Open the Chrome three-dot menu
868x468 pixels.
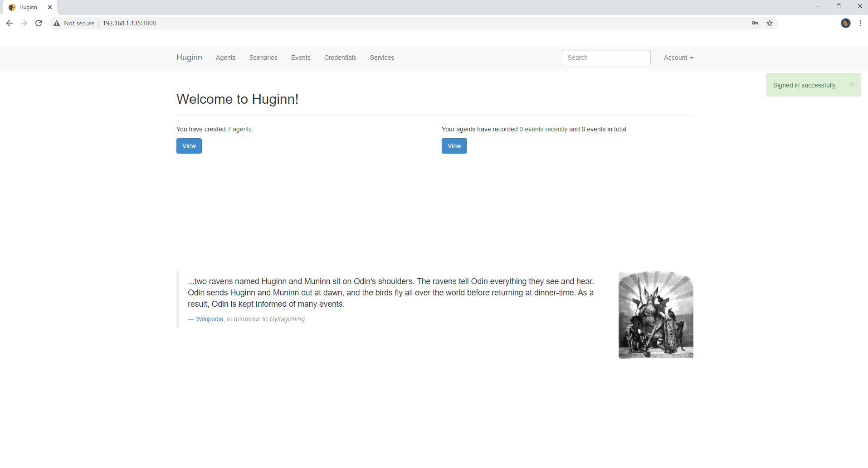pos(860,23)
